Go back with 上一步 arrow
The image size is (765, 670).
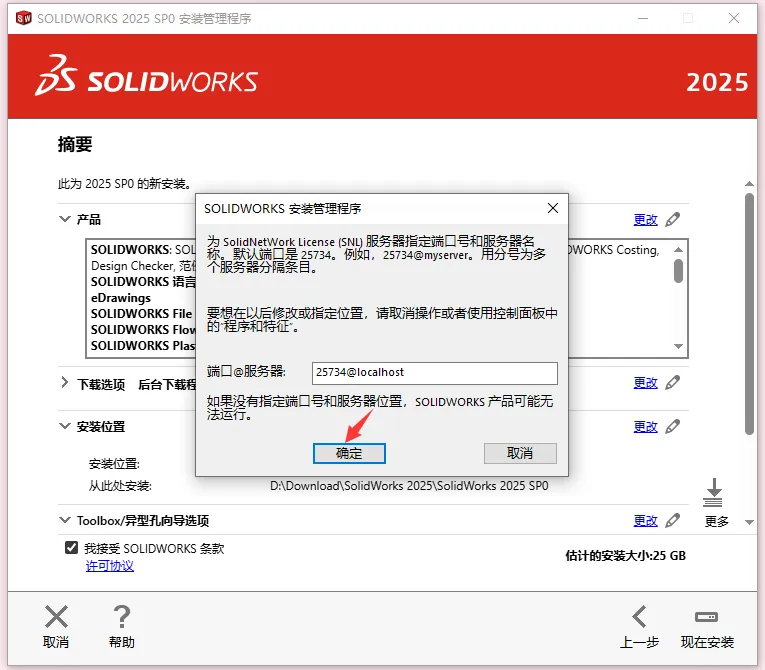click(639, 617)
